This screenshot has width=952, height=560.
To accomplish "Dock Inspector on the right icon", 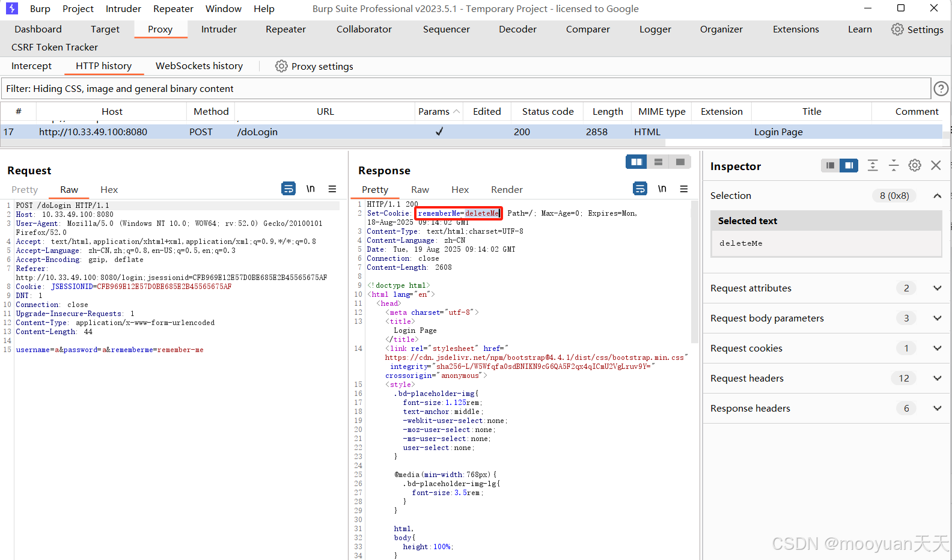I will (x=849, y=165).
